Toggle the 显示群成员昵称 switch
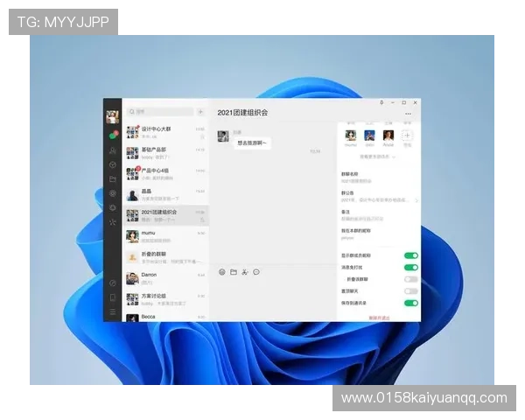Image resolution: width=525 pixels, height=420 pixels. click(410, 255)
